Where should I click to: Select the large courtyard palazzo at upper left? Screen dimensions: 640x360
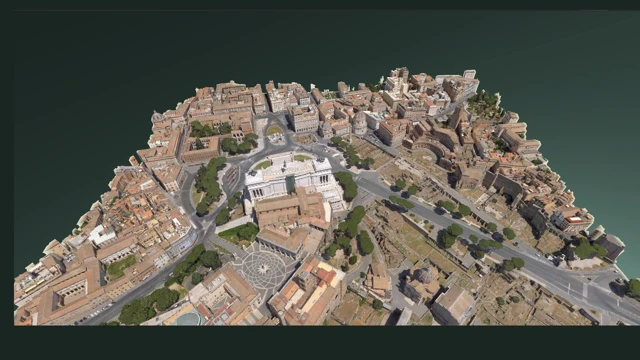click(200, 149)
